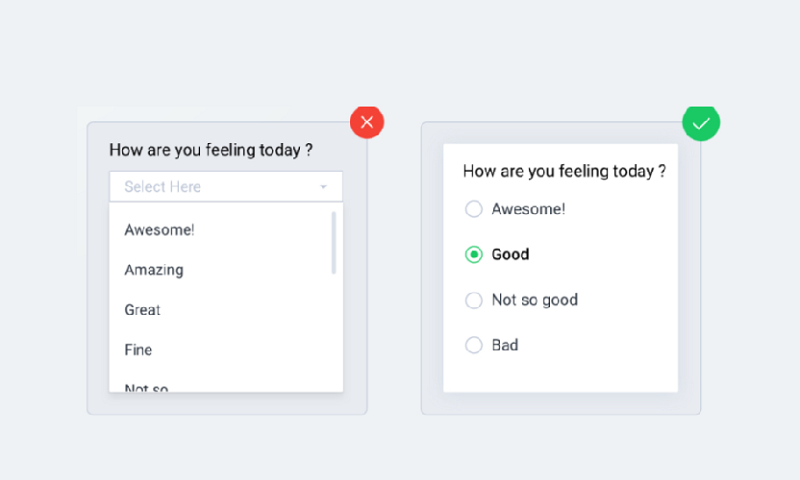Select the Good radio button

click(473, 254)
